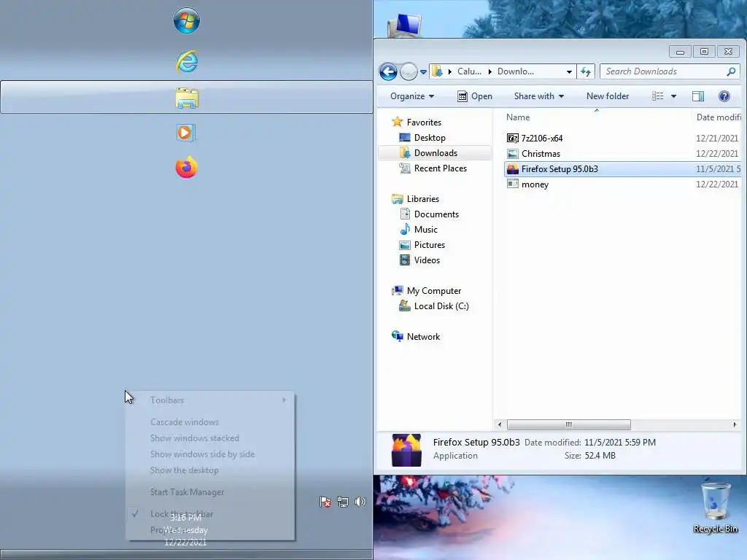Select Recent Places in Favorites
The height and width of the screenshot is (560, 747).
[440, 168]
